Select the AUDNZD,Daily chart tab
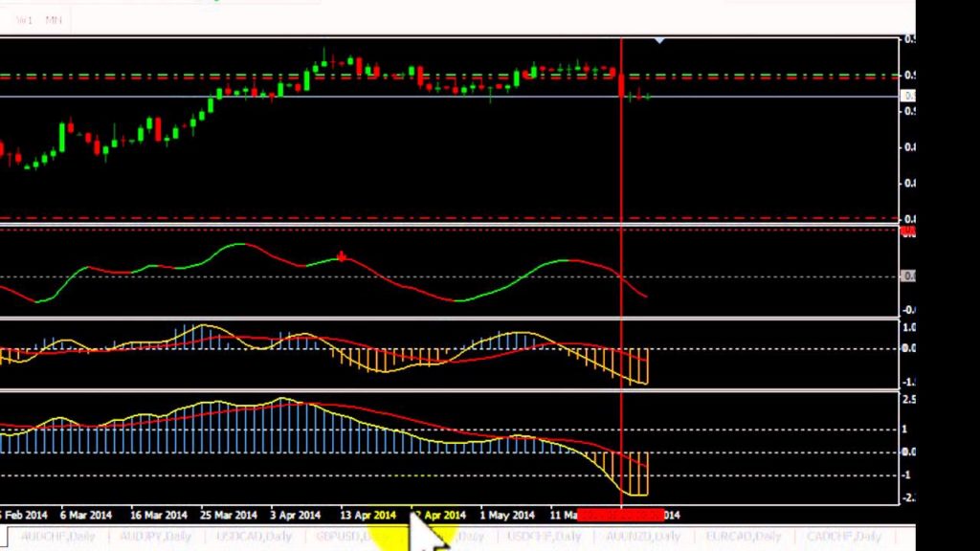 pyautogui.click(x=643, y=537)
